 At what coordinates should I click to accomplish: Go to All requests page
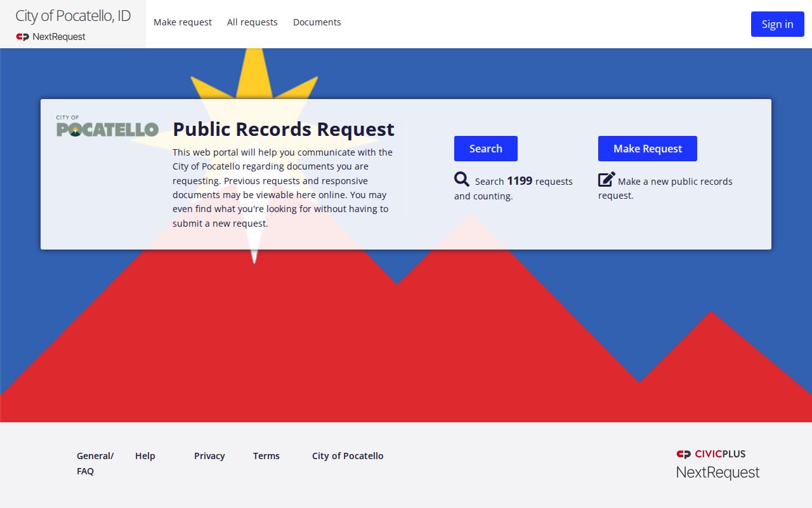tap(252, 22)
